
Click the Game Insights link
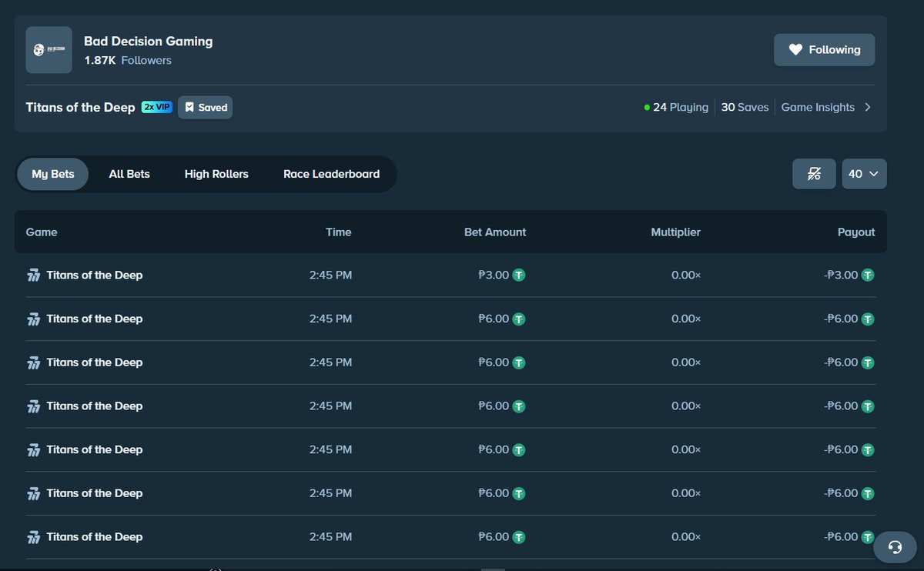818,108
